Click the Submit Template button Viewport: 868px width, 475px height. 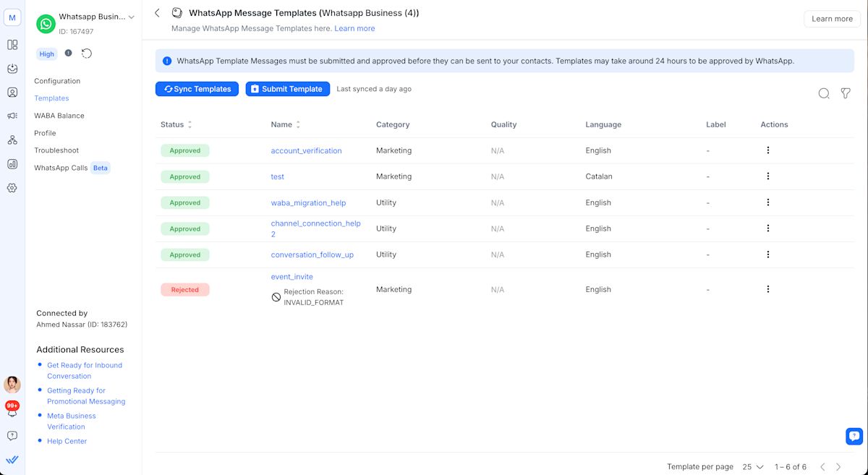tap(287, 88)
